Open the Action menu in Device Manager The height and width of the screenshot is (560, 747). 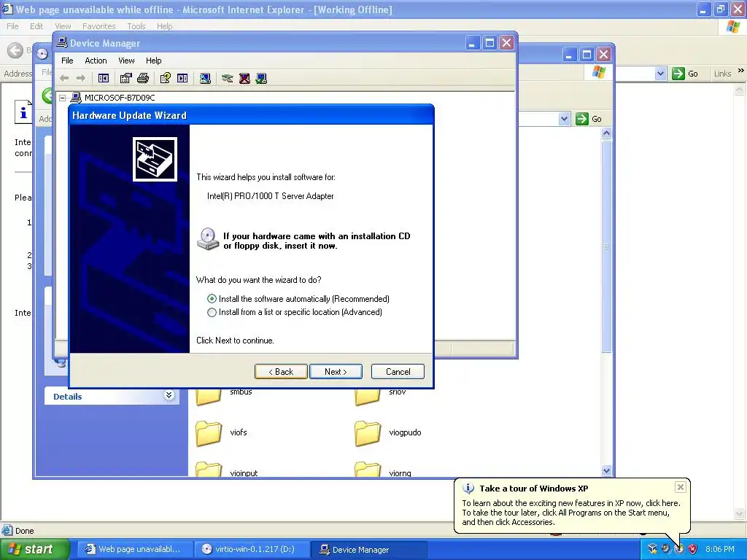[96, 61]
